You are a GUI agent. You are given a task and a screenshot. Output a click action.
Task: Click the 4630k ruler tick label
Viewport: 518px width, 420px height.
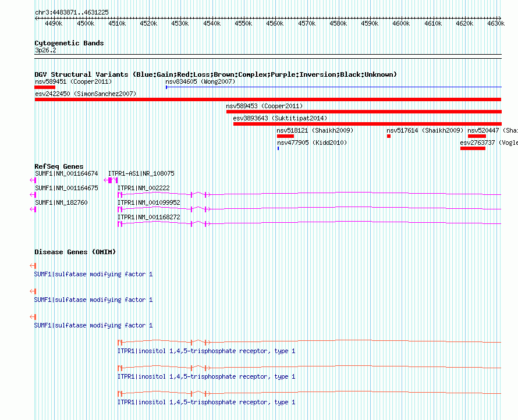[x=496, y=23]
